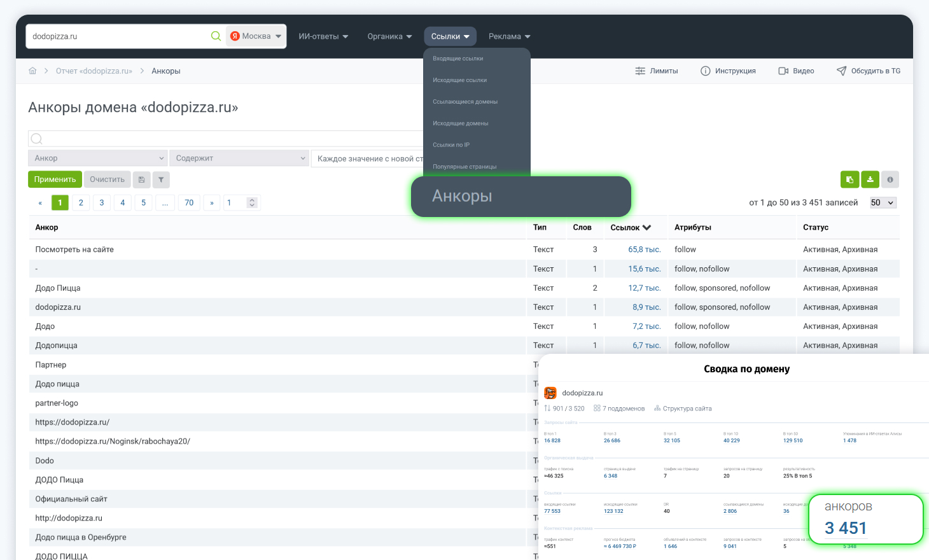Open the Обсудить в TG link
This screenshot has width=929, height=560.
coord(869,71)
